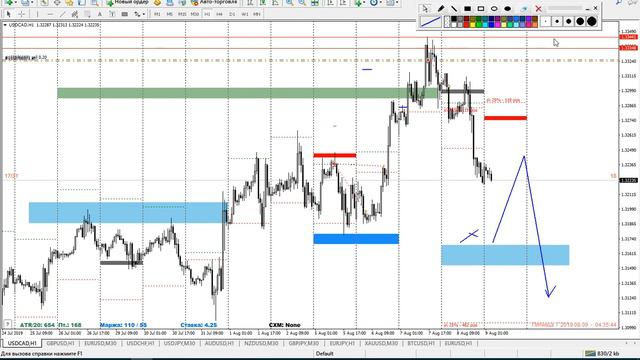This screenshot has height=360, width=640.
Task: Click the chart title dropdown triangle USDCAD,H1
Action: (5, 25)
